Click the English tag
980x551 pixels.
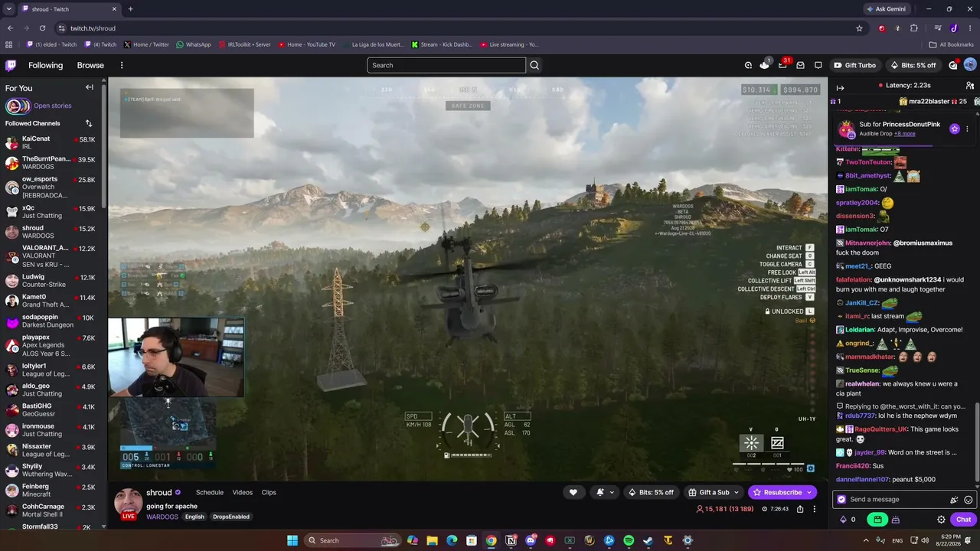tap(194, 517)
